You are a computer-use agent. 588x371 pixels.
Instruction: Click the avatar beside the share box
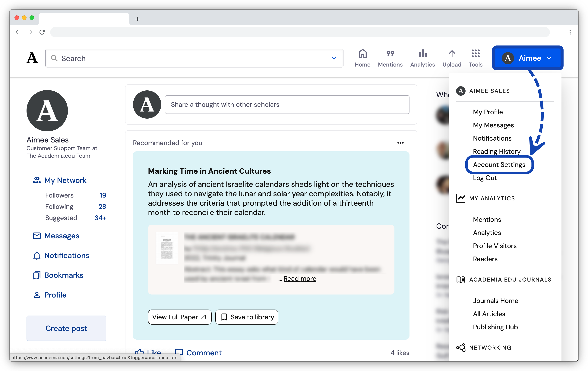[147, 104]
